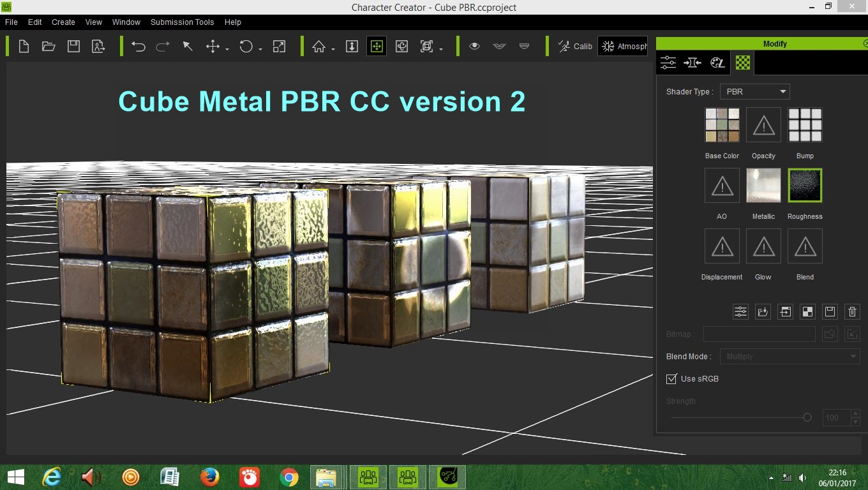Activate the Rotate tool
868x490 pixels.
(246, 46)
